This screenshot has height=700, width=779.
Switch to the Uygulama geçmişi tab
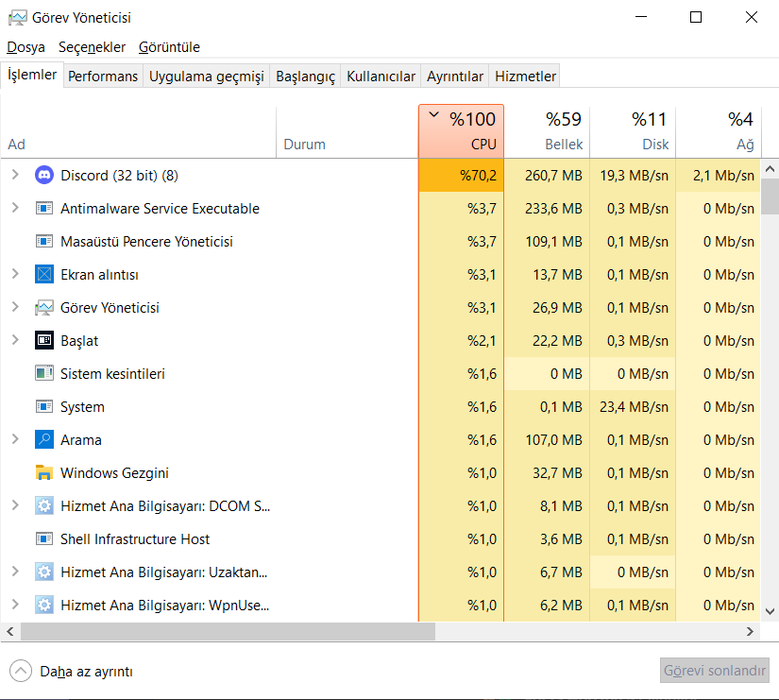coord(206,77)
